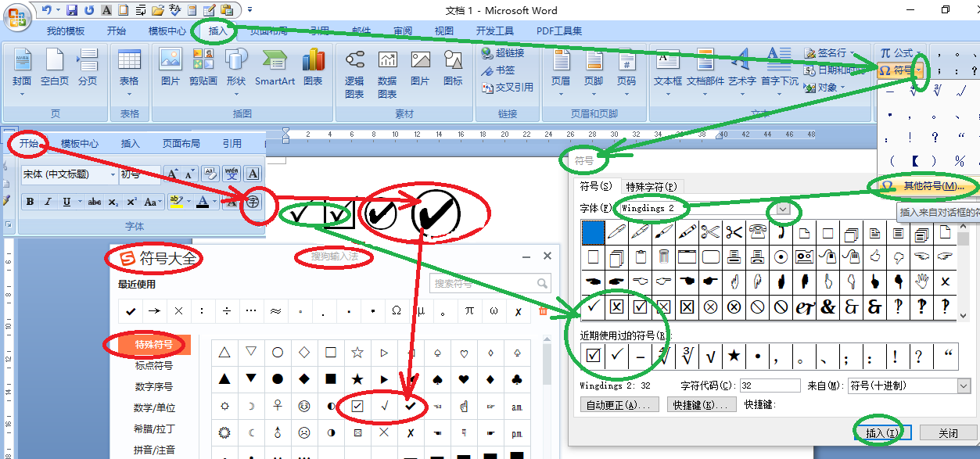The image size is (980, 459).
Task: Click the yellow text highlight color button
Action: [177, 202]
